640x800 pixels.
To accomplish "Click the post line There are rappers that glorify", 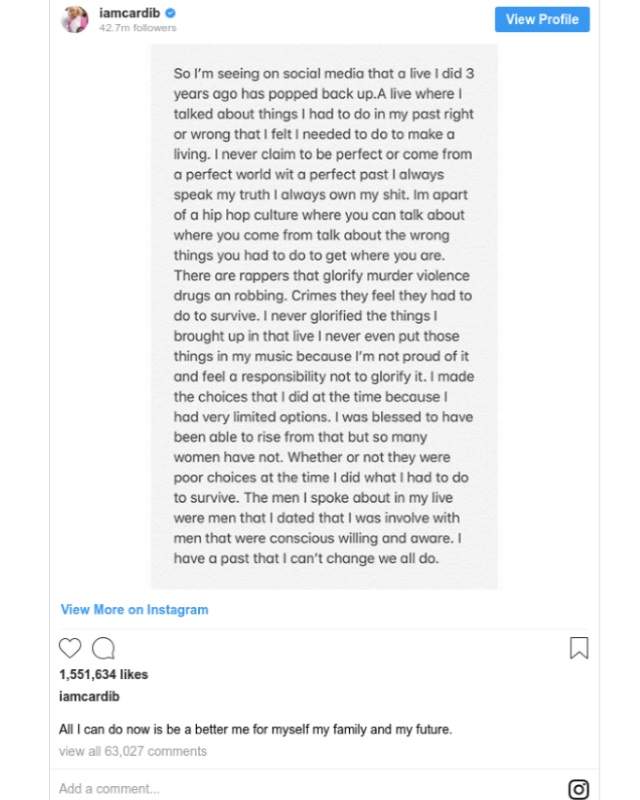I will tap(322, 276).
